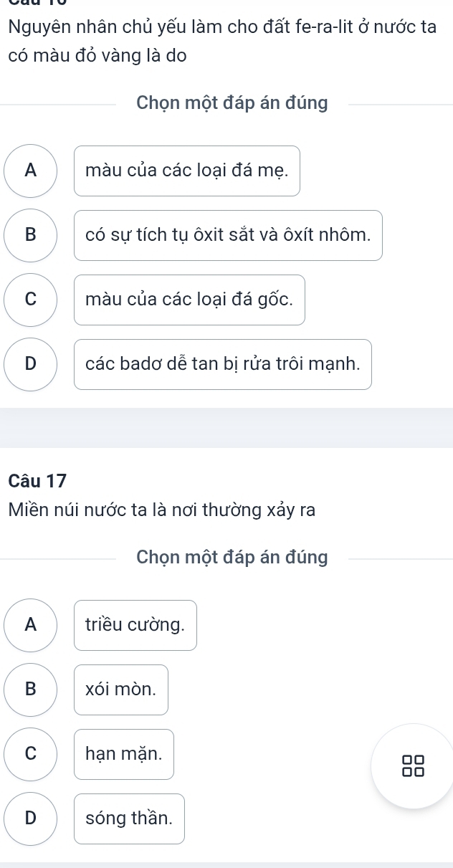Viewport: 453px width, 868px height.
Task: Select letter C circle for fe-ra-lit question
Action: point(30,300)
